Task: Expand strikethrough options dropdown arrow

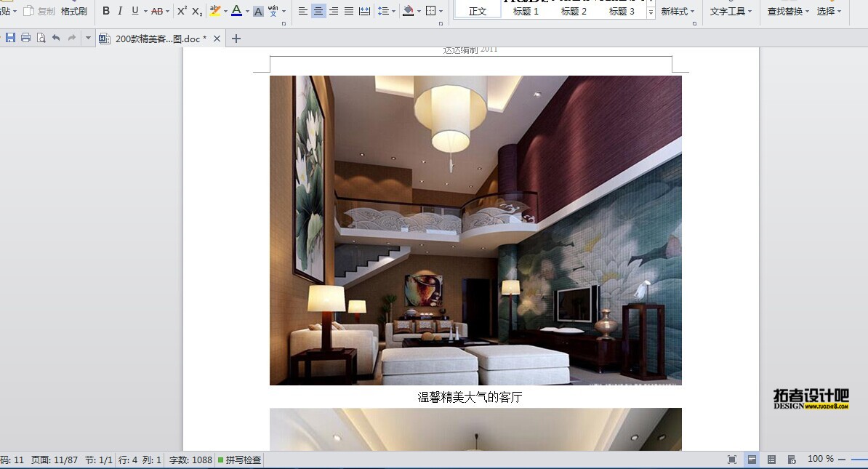Action: click(167, 11)
